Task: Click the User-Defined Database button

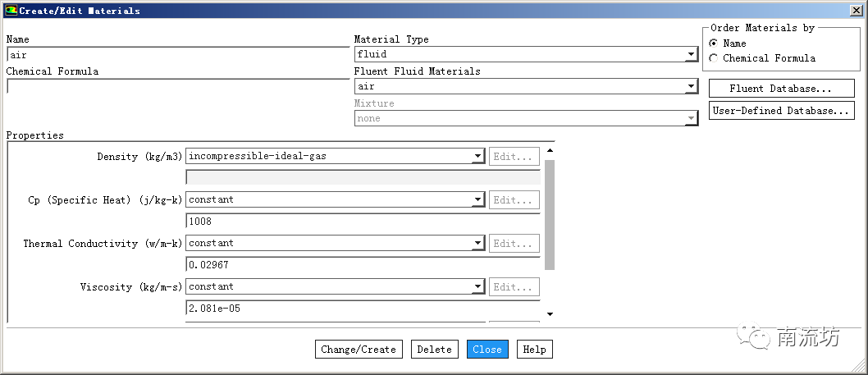Action: pyautogui.click(x=781, y=111)
